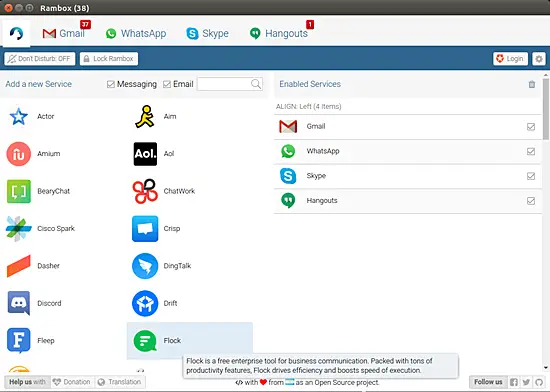Screen dimensions: 550x392
Task: Select Skype icon in Enabled Services list
Action: (288, 176)
